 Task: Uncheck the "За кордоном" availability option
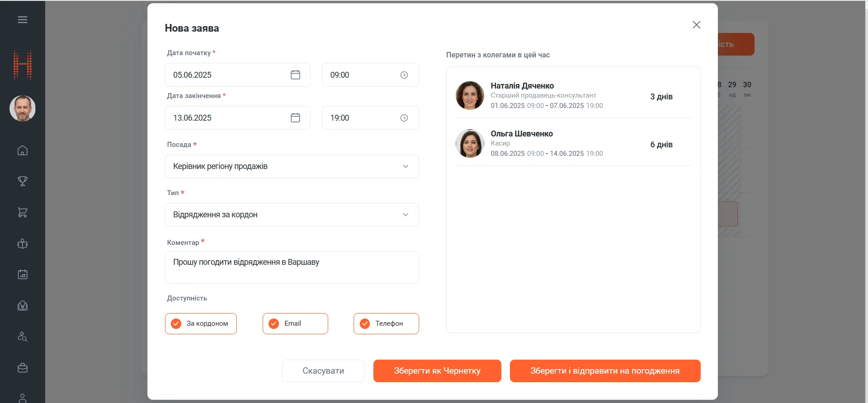(x=176, y=323)
